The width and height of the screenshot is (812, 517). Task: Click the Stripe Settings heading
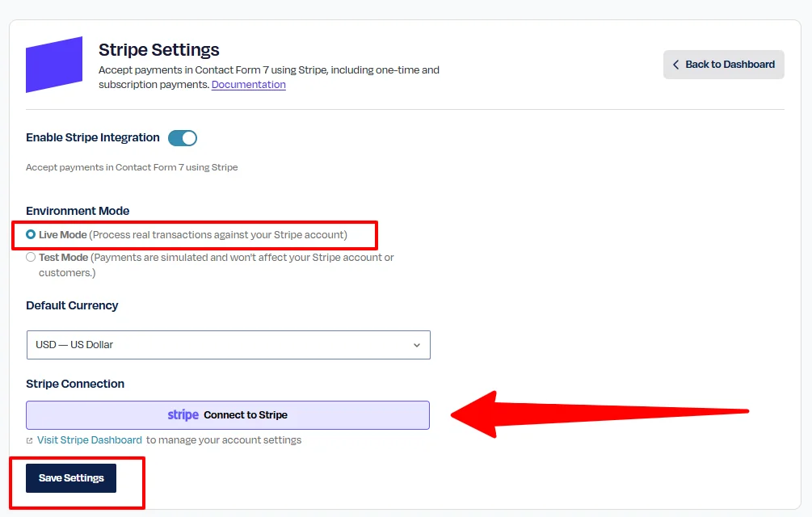click(x=159, y=50)
